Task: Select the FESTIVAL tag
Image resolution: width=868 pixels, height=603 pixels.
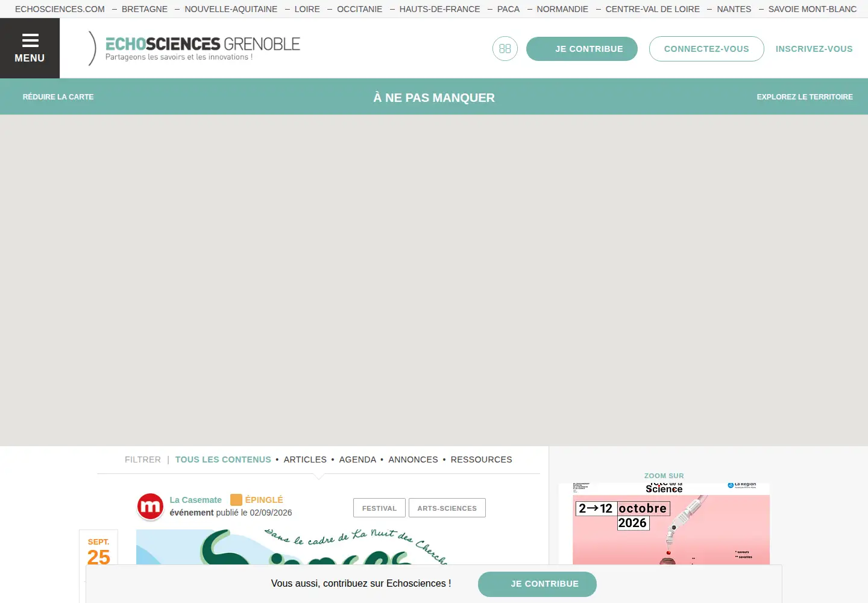Action: pyautogui.click(x=379, y=508)
